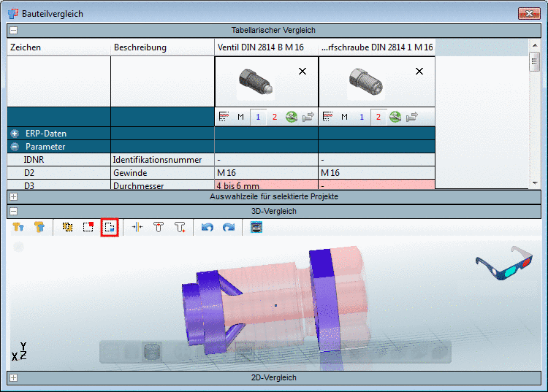Click the row-highlight icon under ...rfschraube column
The image size is (548, 392).
coord(327,117)
